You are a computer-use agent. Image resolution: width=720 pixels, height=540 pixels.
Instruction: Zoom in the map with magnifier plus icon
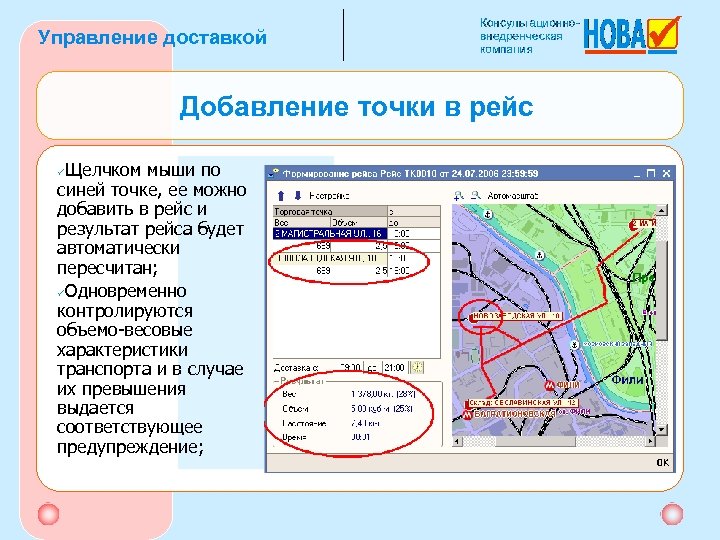point(458,196)
